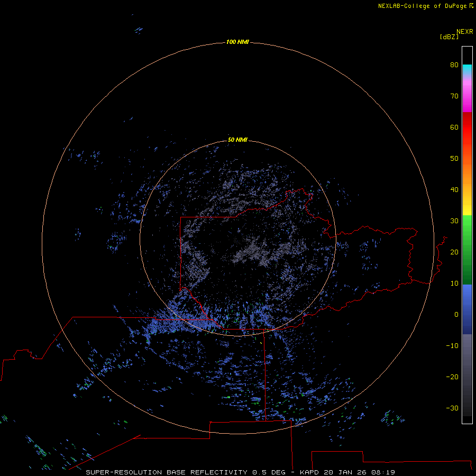Click the SUPER-RESOLUTION BASE REFLECTIVITY caption text
Viewport: 476px width, 476px height.
167,472
